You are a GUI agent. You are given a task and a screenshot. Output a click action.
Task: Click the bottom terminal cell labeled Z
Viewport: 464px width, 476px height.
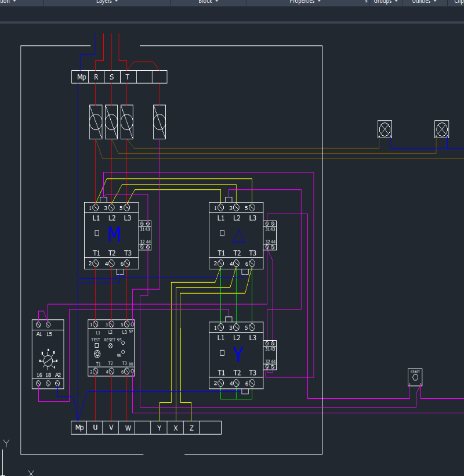191,428
